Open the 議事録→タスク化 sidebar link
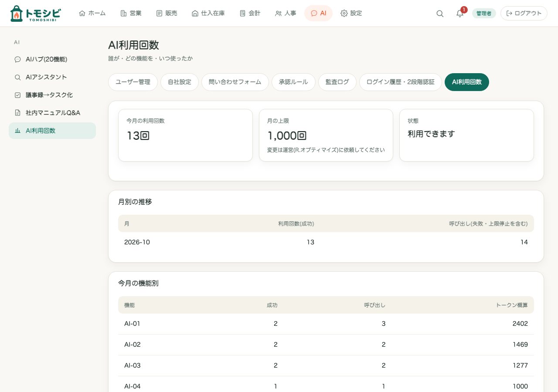Viewport: 558px width, 392px height. click(52, 95)
